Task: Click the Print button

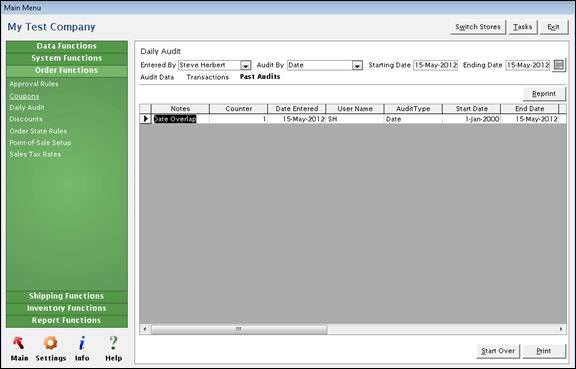Action: (544, 351)
